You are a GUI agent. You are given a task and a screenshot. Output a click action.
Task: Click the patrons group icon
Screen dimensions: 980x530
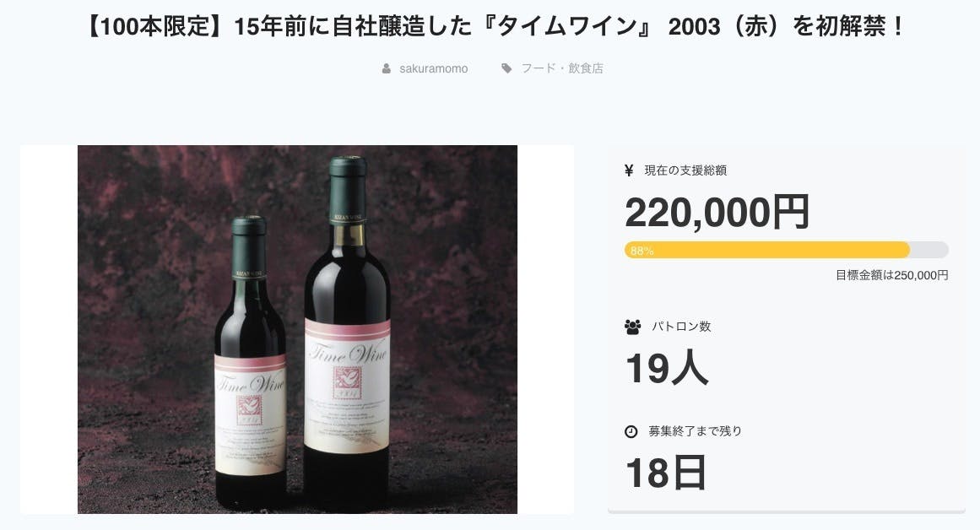pos(632,327)
